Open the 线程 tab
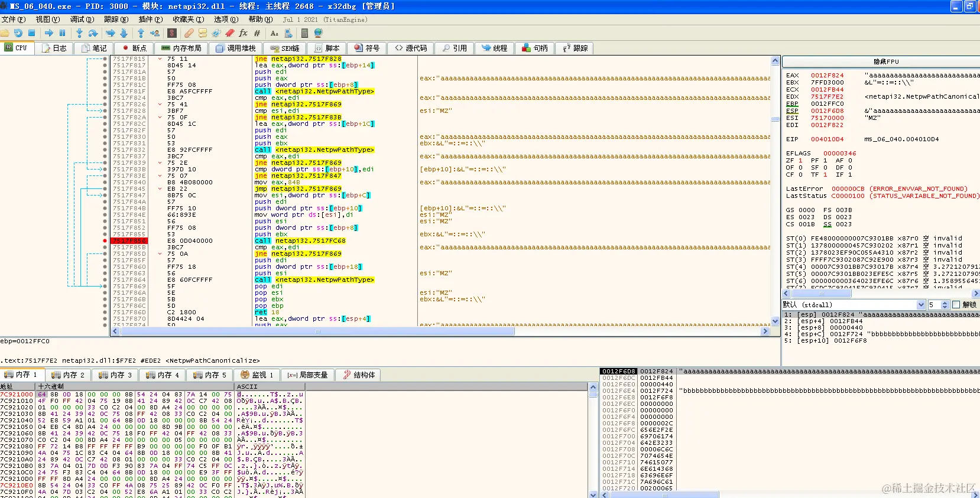 click(495, 48)
